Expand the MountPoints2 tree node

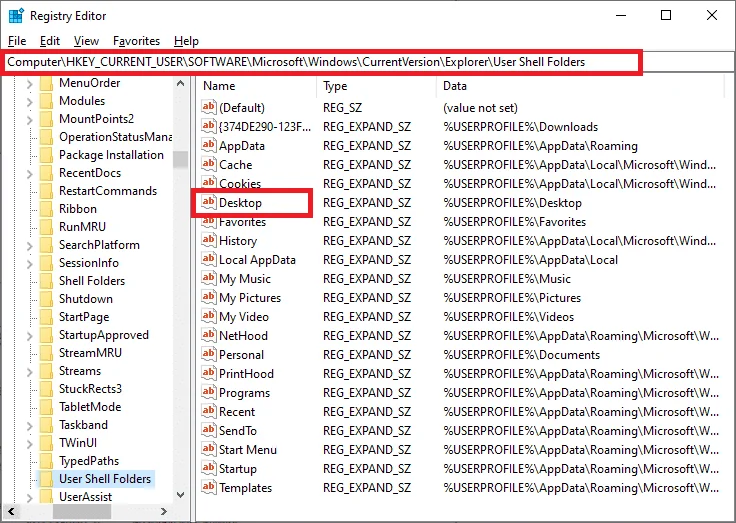click(30, 119)
